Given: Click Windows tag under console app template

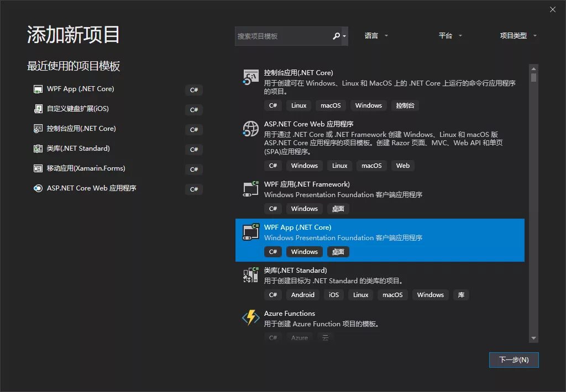Looking at the screenshot, I should [368, 105].
